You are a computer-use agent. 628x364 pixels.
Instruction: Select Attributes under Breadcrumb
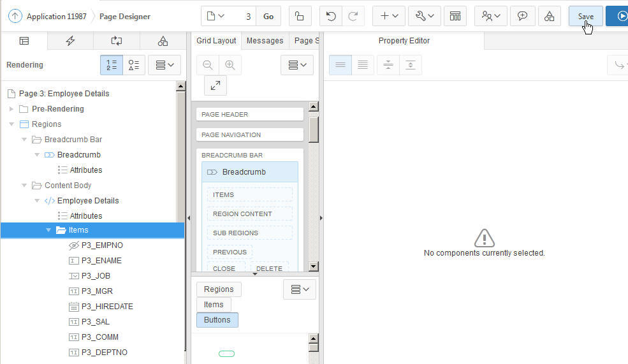pyautogui.click(x=85, y=170)
